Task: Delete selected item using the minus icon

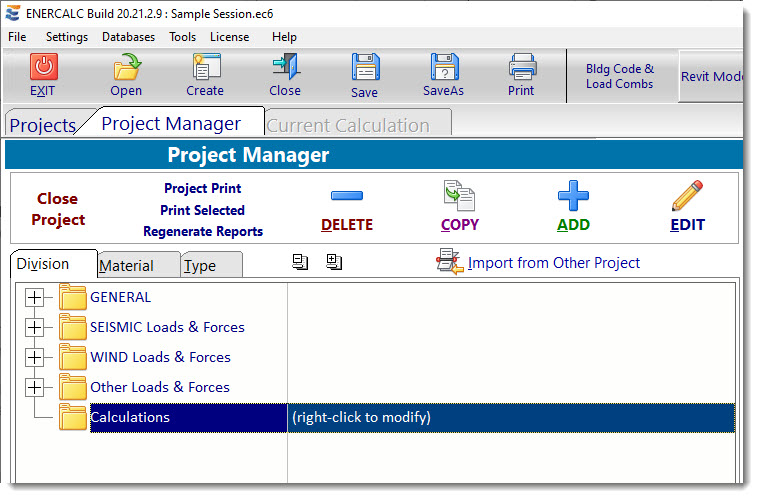Action: (x=347, y=197)
